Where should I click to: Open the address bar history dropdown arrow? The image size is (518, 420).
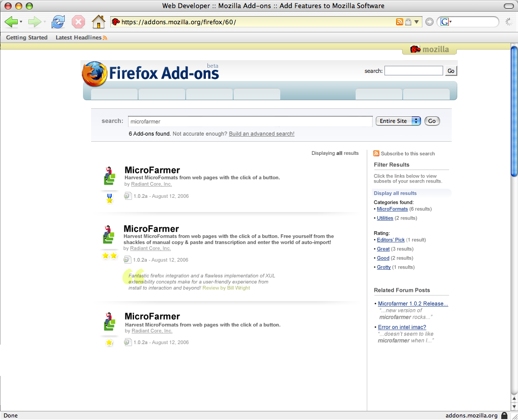click(x=417, y=22)
